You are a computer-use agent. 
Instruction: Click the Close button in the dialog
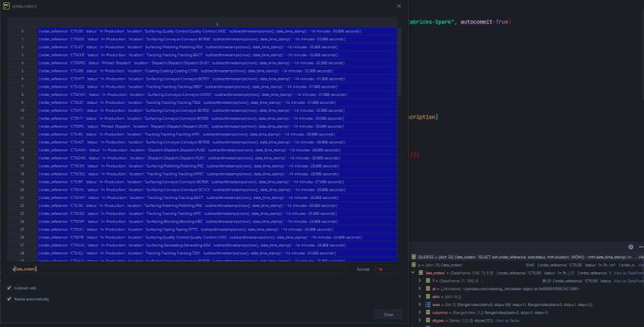(x=388, y=314)
